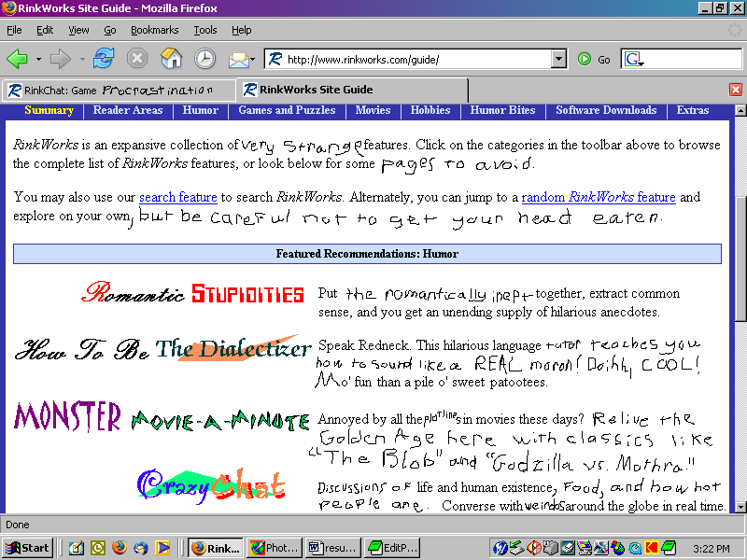Click the Romantic Stupidities logo
The image size is (747, 560).
tap(193, 292)
